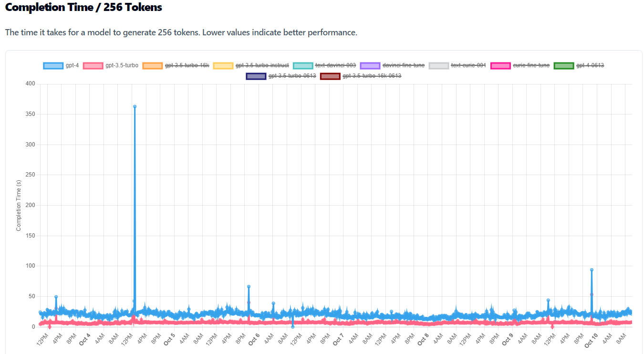Select the tall 360-second gpt-4 spike
The width and height of the screenshot is (644, 354).
[134, 106]
